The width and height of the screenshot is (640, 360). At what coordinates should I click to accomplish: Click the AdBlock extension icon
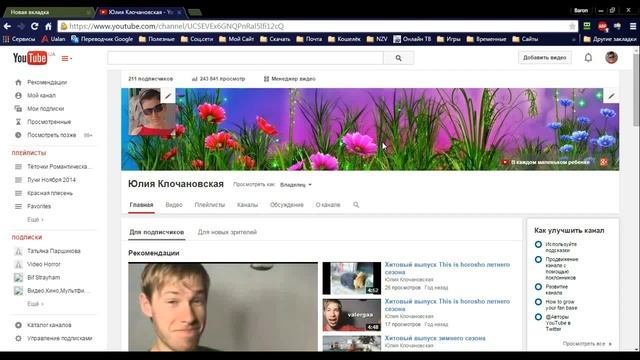pos(602,26)
